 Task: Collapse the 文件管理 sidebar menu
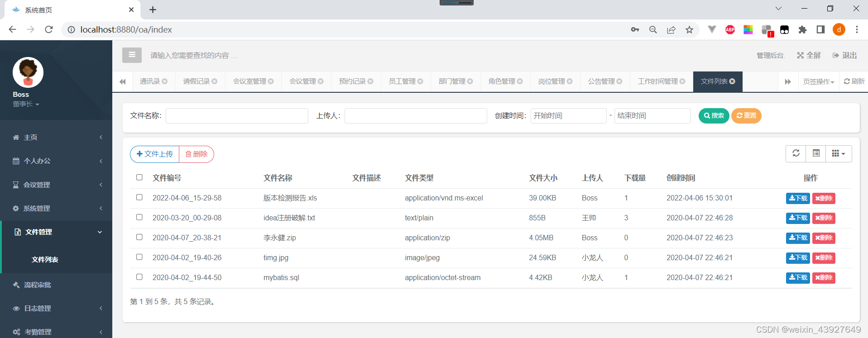(x=56, y=232)
